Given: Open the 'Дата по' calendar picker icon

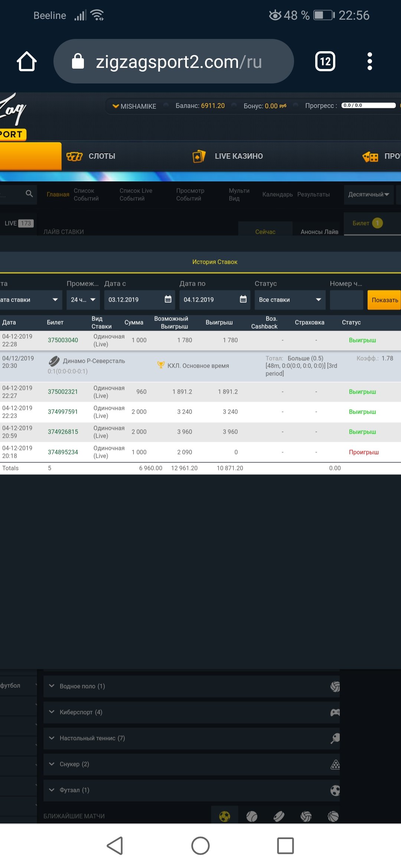Looking at the screenshot, I should click(x=243, y=299).
